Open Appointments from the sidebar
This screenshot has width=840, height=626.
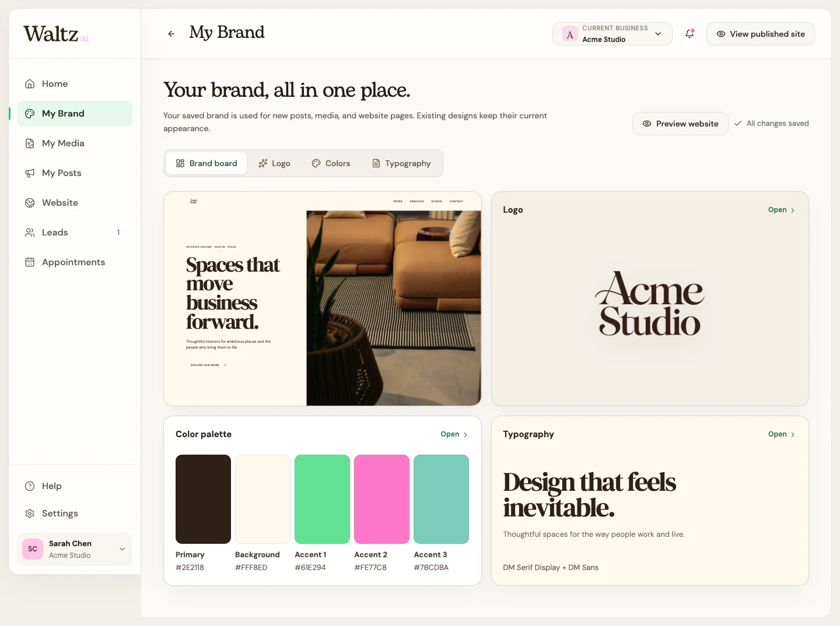(75, 262)
